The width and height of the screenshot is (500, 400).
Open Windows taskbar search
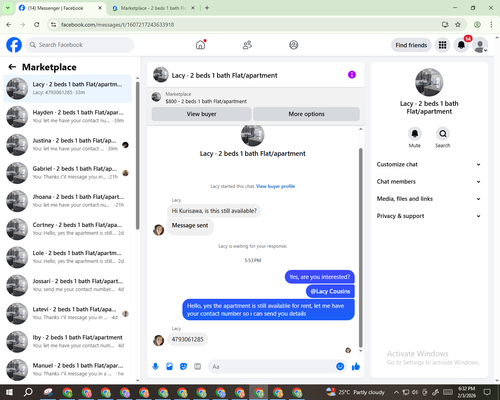tap(28, 392)
